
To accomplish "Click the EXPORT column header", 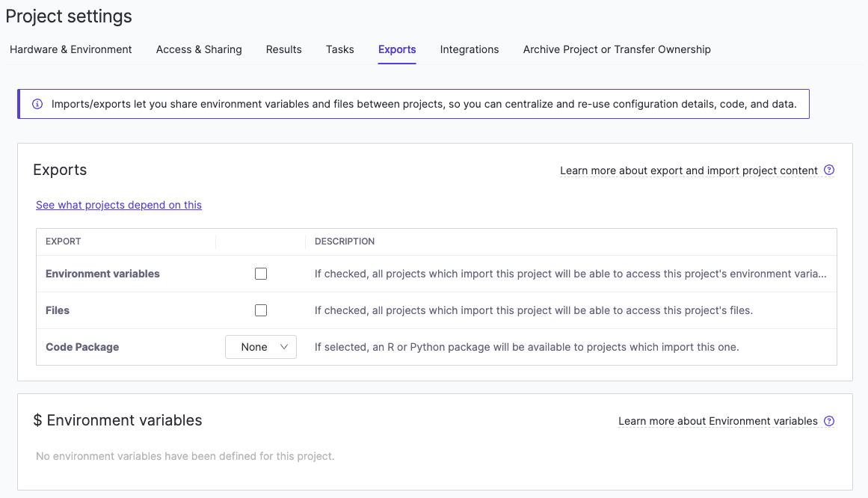I will pyautogui.click(x=63, y=242).
